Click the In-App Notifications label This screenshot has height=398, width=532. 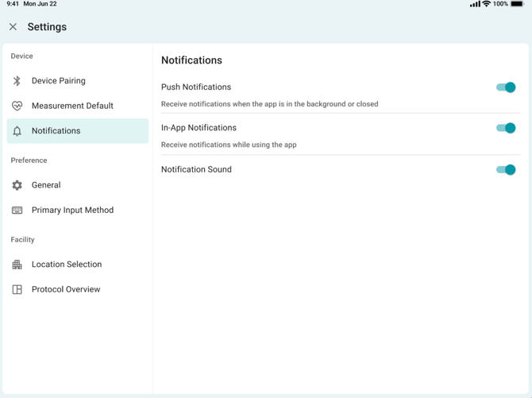(x=199, y=128)
